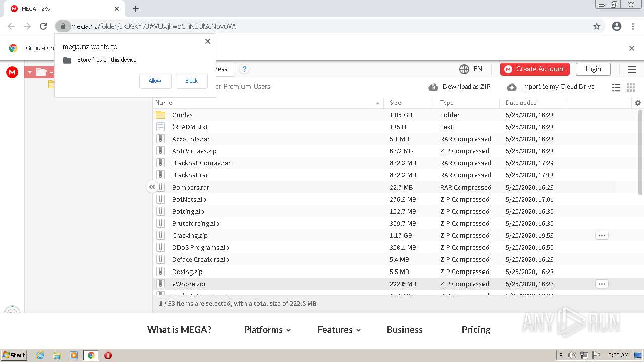Close the MEGA browser tab

coord(117,9)
